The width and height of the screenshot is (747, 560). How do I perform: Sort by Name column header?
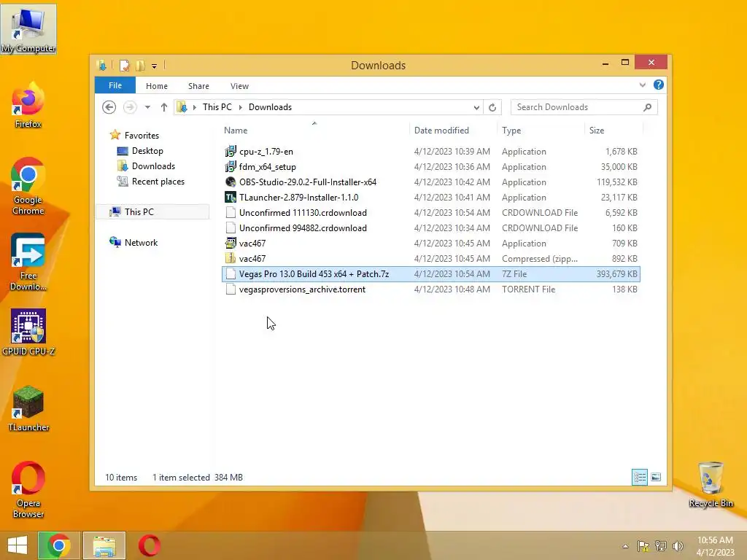click(x=236, y=131)
